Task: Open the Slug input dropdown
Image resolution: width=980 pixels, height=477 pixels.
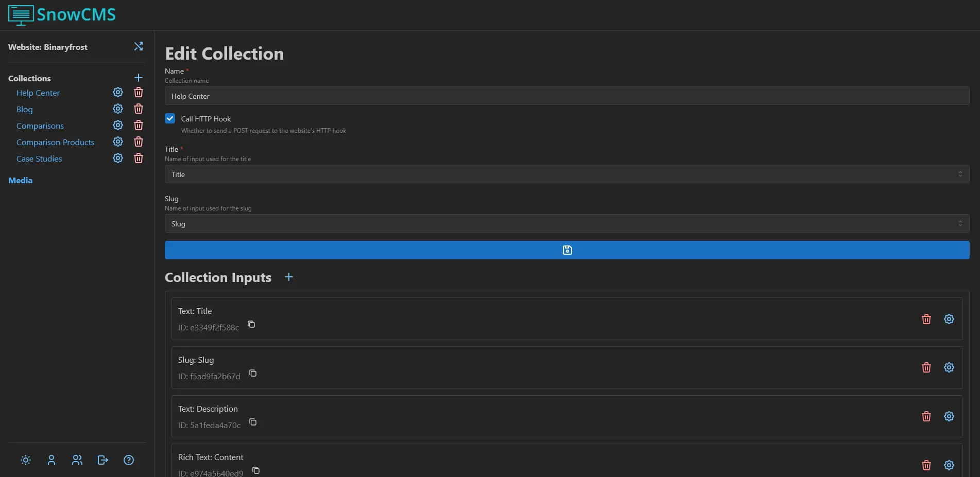Action: [567, 223]
